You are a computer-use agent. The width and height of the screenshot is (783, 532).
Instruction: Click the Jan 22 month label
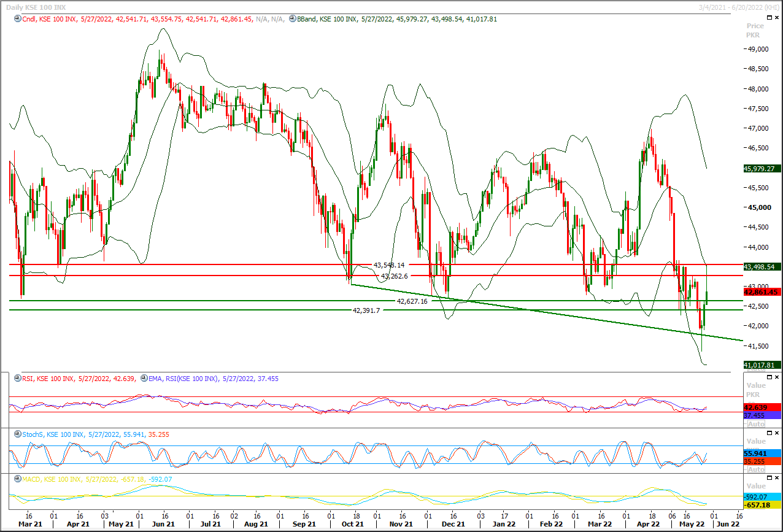(504, 525)
